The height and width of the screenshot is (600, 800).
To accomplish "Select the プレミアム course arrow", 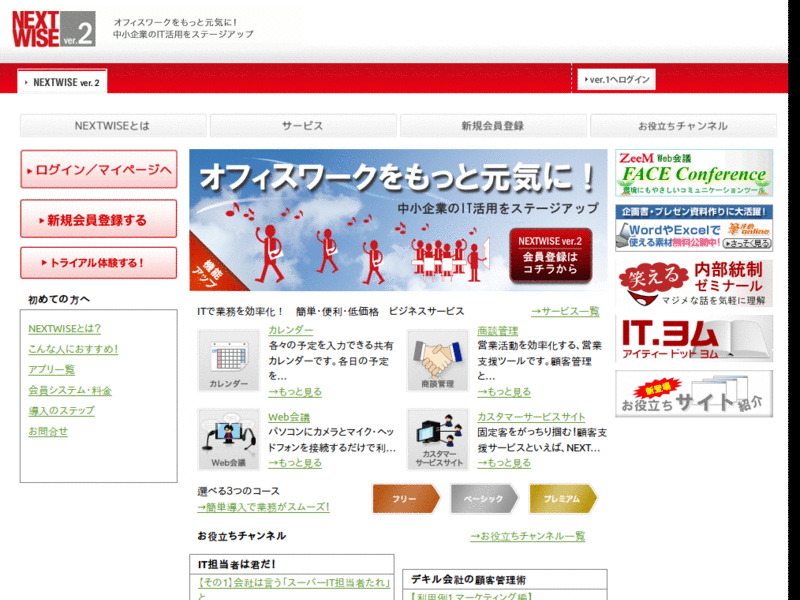I will pyautogui.click(x=563, y=498).
